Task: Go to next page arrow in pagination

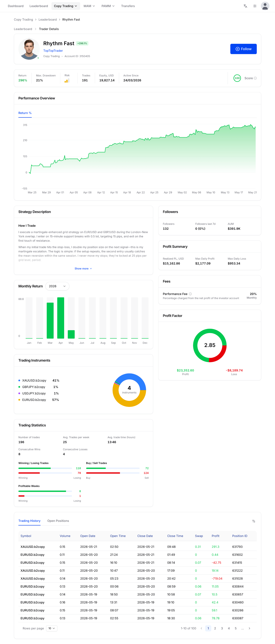Action: pyautogui.click(x=249, y=628)
